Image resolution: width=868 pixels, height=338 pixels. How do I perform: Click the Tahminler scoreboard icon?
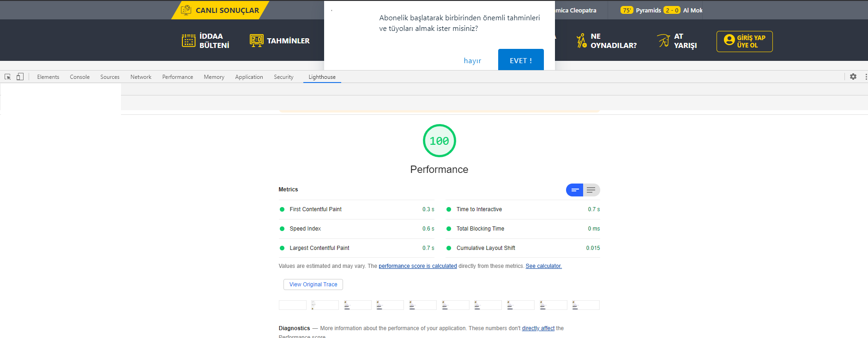pos(257,41)
